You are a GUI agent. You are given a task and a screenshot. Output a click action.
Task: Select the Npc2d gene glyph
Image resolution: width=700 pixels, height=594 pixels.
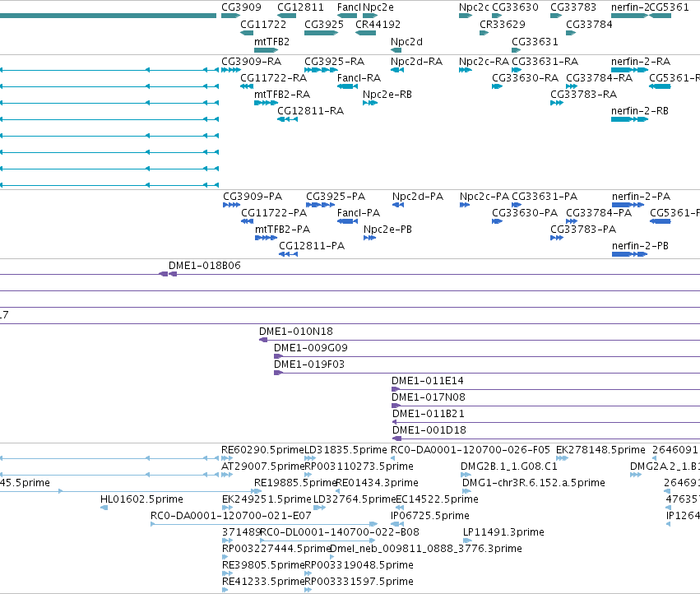tap(396, 50)
